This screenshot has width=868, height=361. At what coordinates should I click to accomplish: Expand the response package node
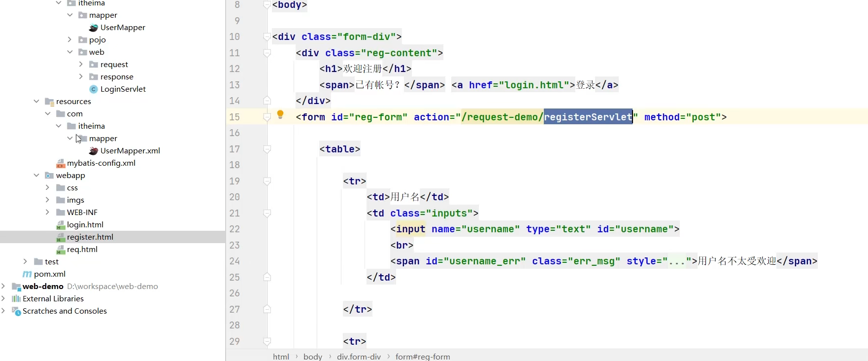pyautogui.click(x=81, y=76)
